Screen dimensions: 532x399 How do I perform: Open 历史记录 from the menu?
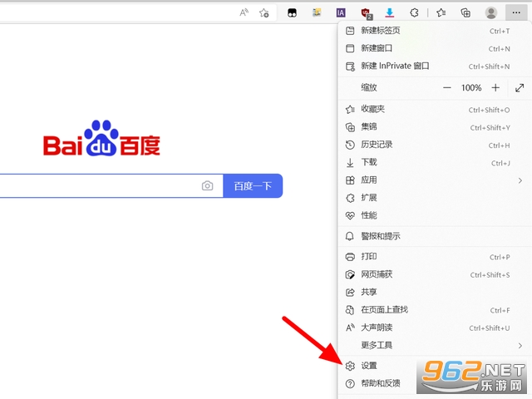pyautogui.click(x=435, y=145)
